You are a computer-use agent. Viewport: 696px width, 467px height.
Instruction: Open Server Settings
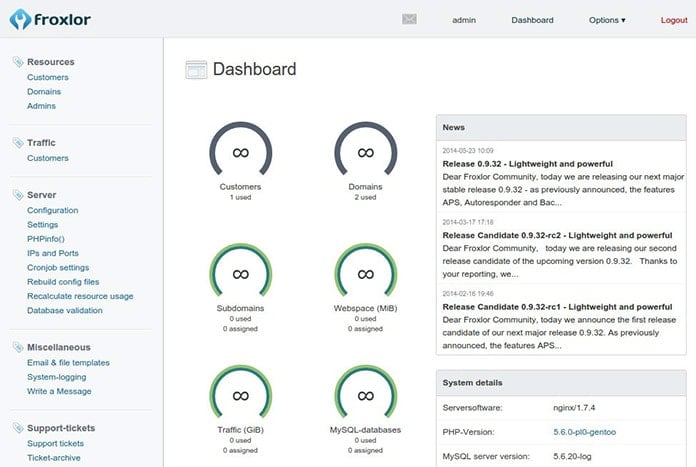coord(42,225)
